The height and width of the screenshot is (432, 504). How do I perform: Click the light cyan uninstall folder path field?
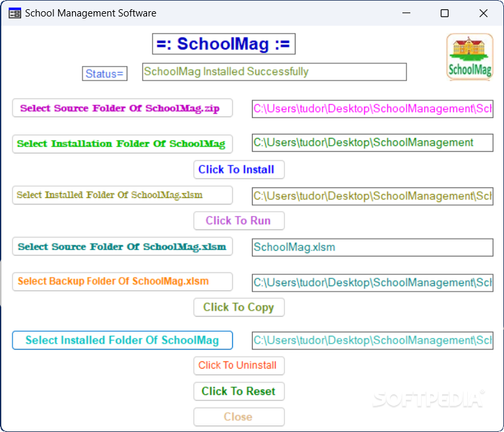(372, 340)
